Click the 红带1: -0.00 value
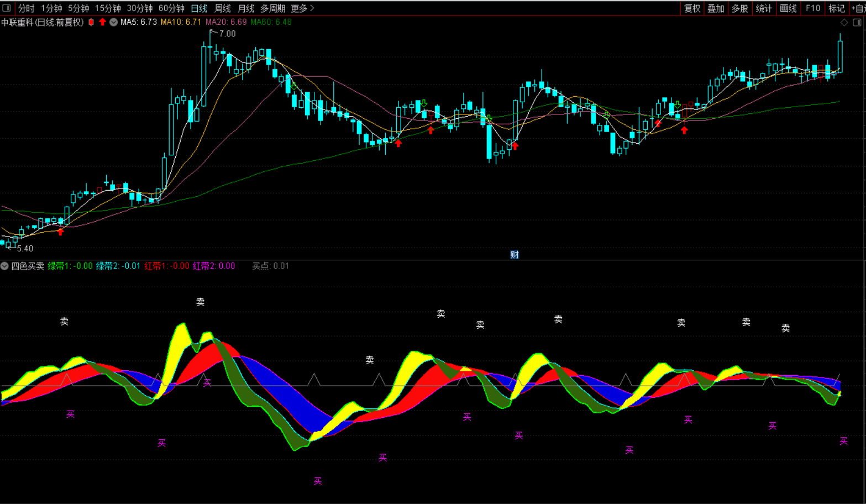This screenshot has height=504, width=866. [167, 266]
